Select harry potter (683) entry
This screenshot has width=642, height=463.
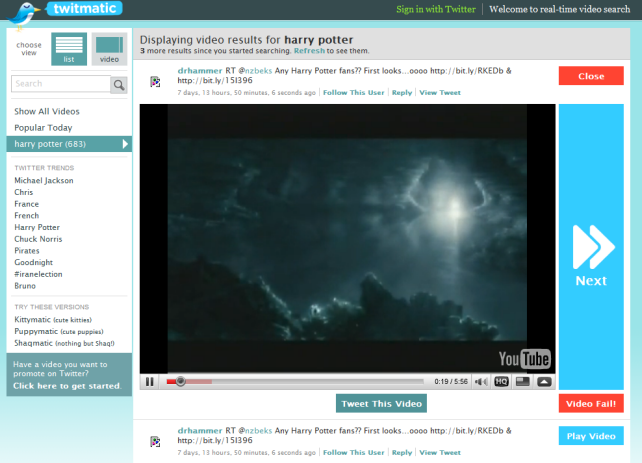pyautogui.click(x=69, y=144)
